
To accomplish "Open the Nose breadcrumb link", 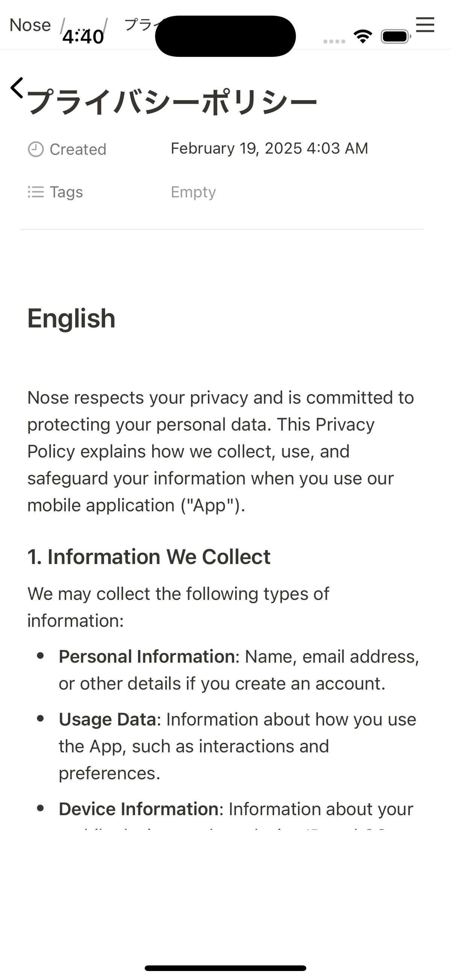I will tap(30, 25).
